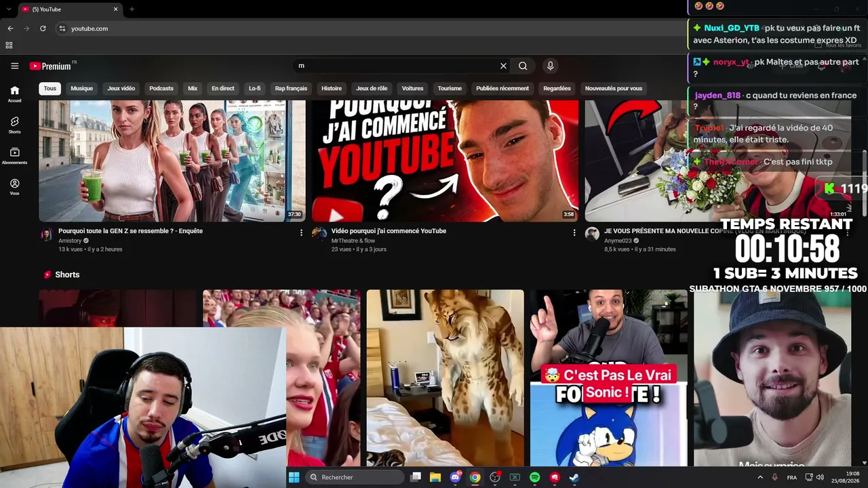The width and height of the screenshot is (868, 488).
Task: Start voice search with the microphone
Action: tap(550, 66)
